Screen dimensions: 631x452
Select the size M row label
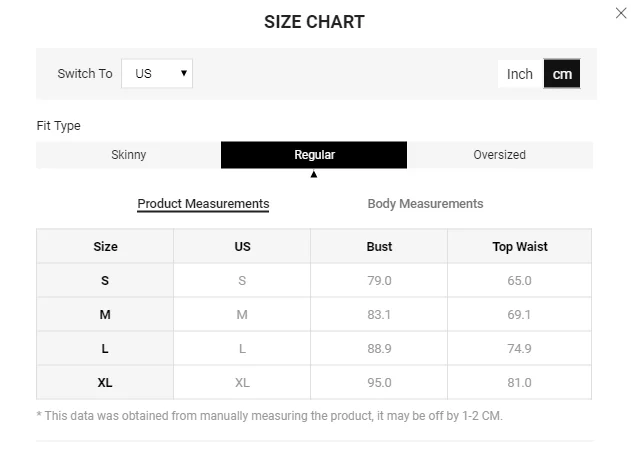pyautogui.click(x=105, y=314)
